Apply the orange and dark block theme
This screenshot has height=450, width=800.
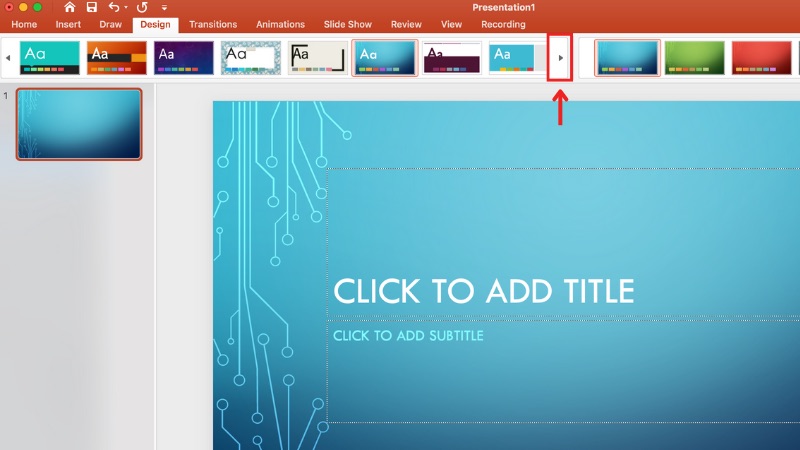pyautogui.click(x=116, y=58)
